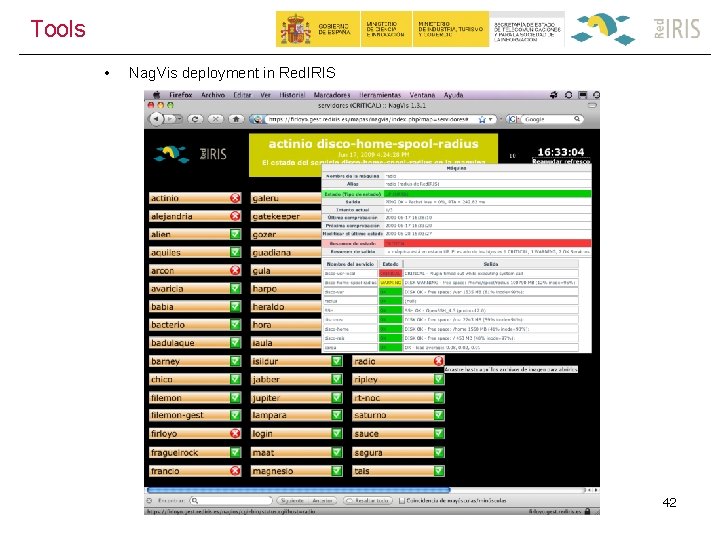Toggle the case-match checkbox in find bar
720x540 pixels.
point(402,501)
